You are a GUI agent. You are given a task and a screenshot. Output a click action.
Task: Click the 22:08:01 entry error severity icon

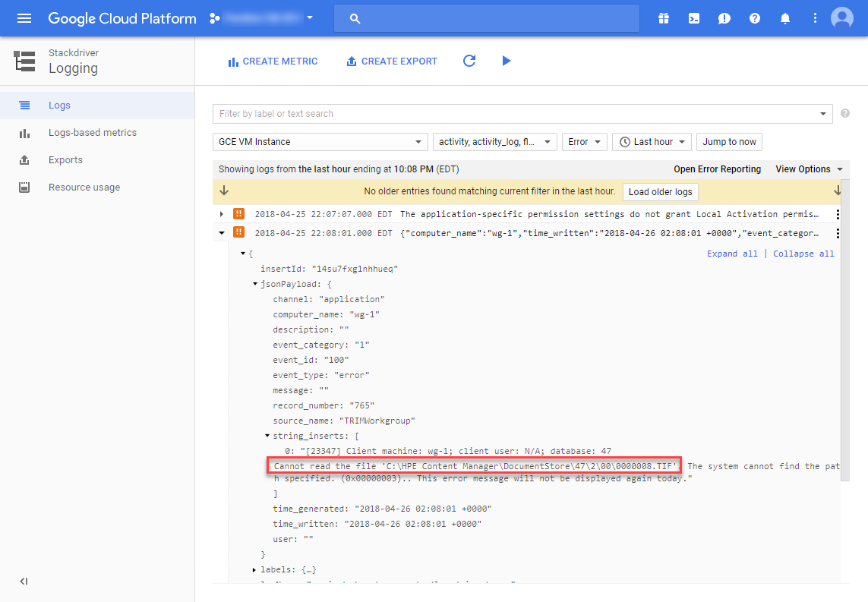[239, 232]
